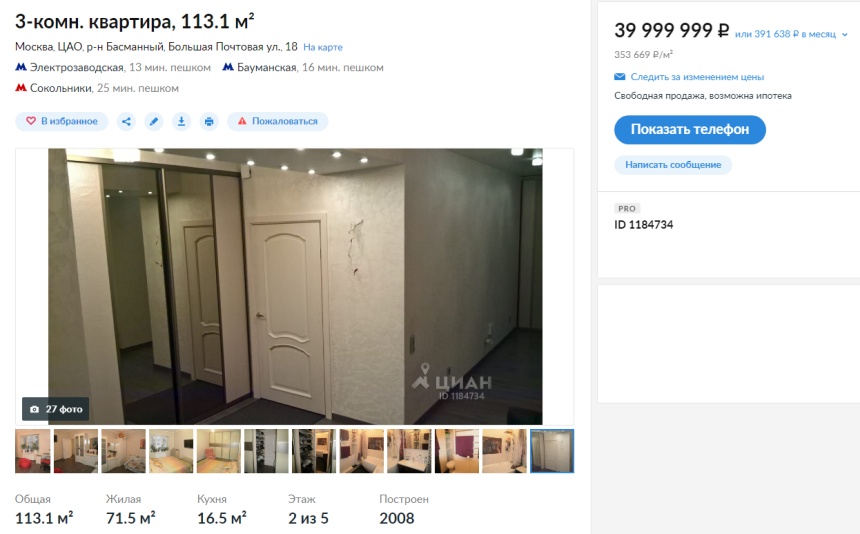Viewport: 860px width, 534px height.
Task: Click Показать телефон button
Action: point(690,129)
